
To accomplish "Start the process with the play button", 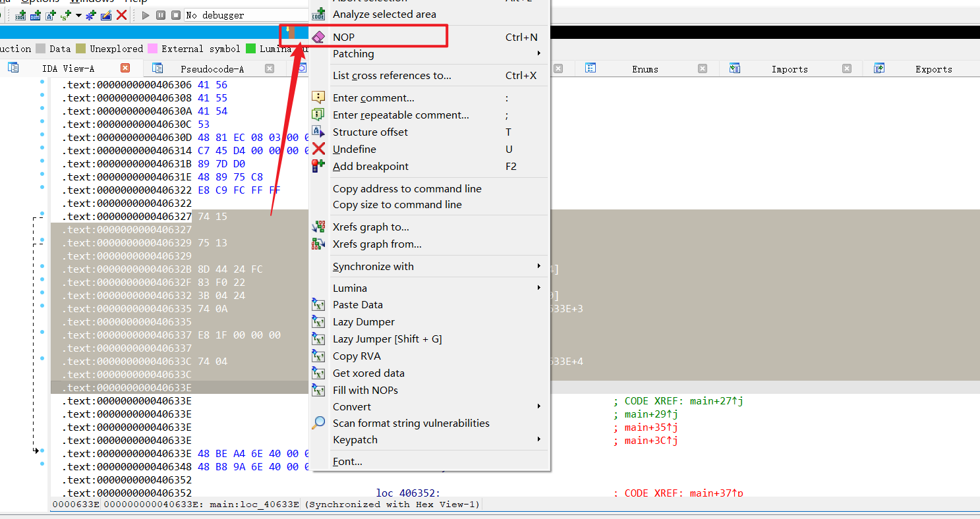I will 146,14.
